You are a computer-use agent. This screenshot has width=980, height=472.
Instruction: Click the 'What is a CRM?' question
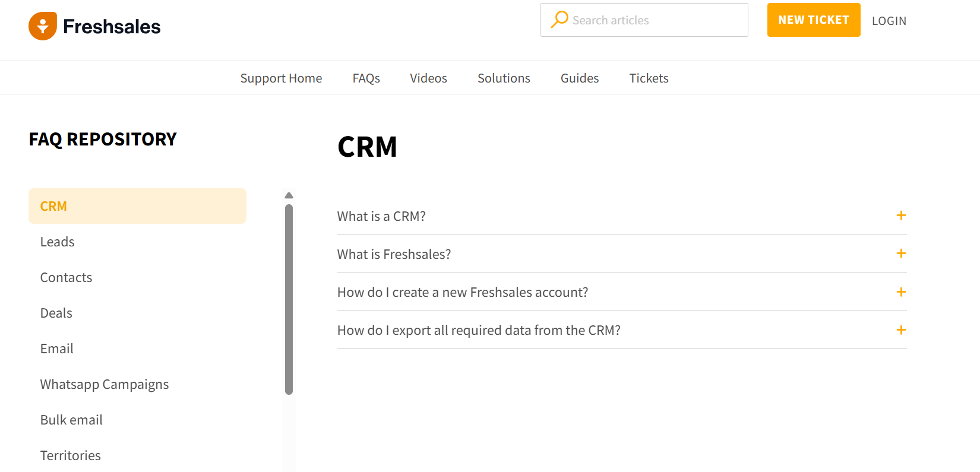(x=381, y=216)
